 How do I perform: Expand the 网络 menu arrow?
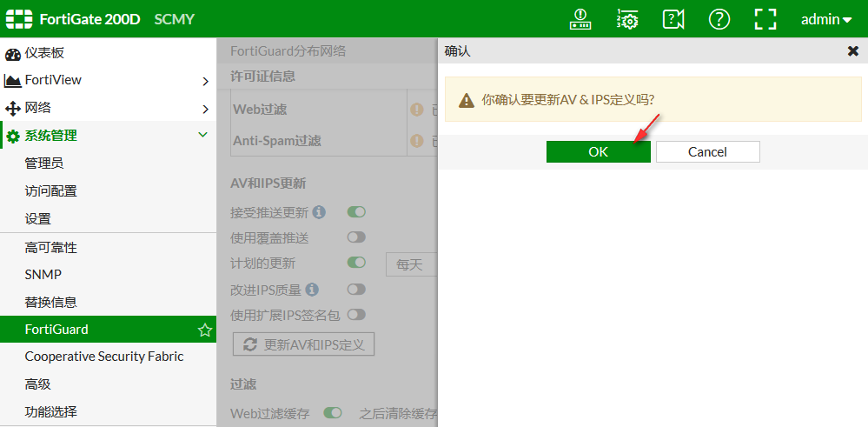tap(205, 109)
